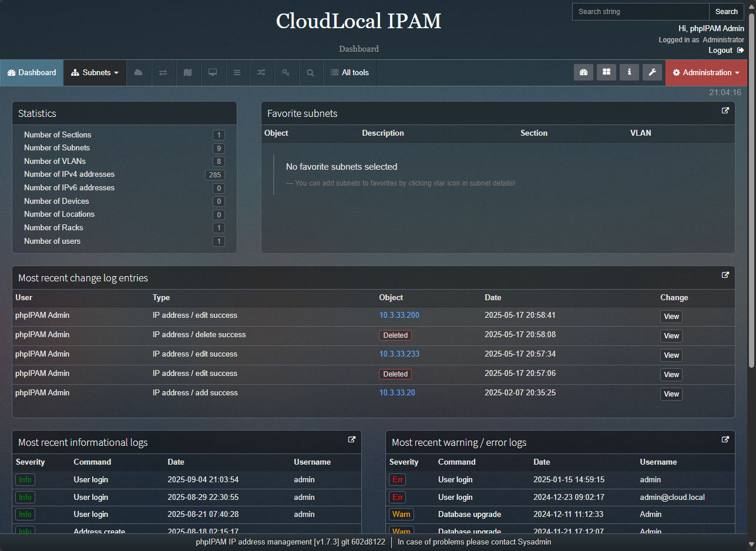View change for 10.3.33.233 edit entry

[x=671, y=355]
